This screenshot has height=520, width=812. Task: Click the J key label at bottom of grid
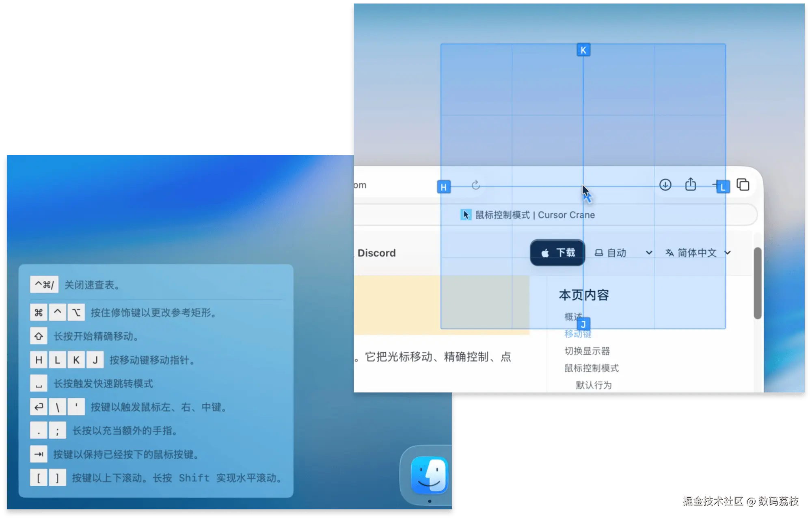583,324
